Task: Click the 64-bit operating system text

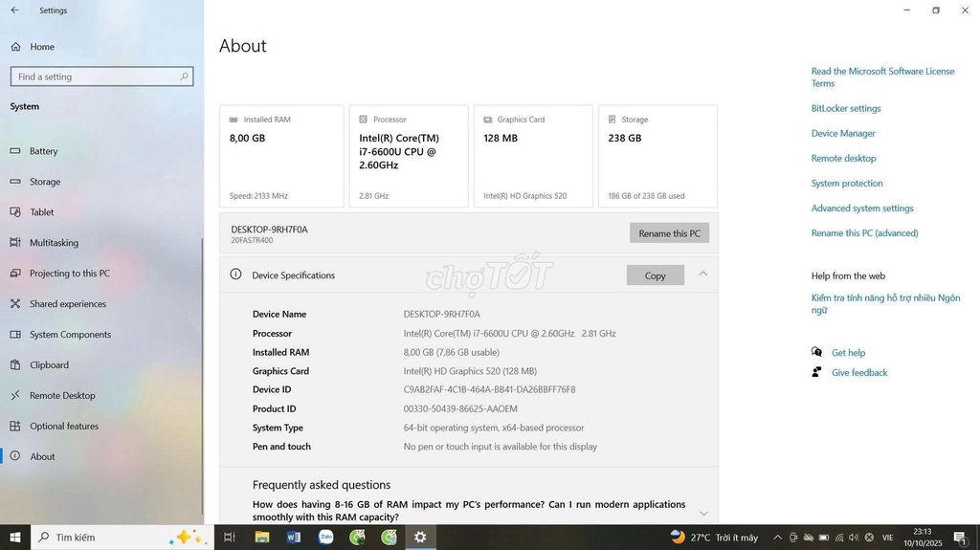Action: point(494,428)
